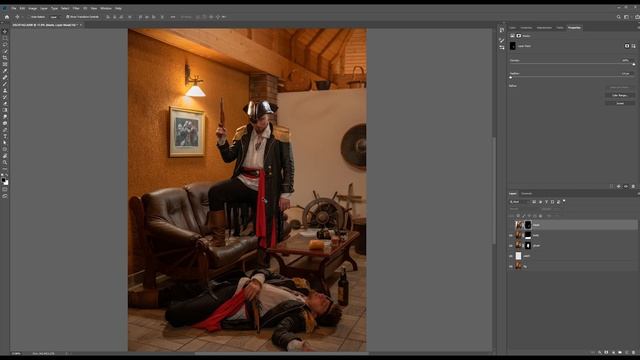Open the Window menu
This screenshot has height=360, width=640.
106,8
